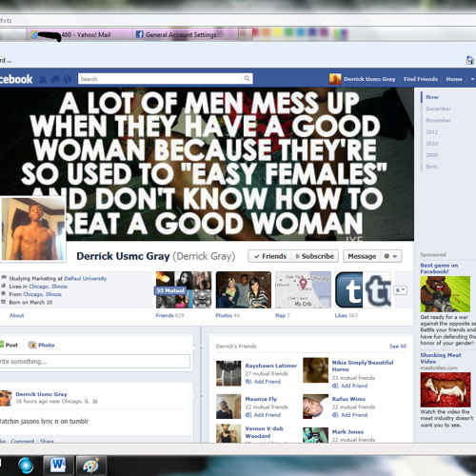Click the search magnifier button
The width and height of the screenshot is (476, 476).
point(247,79)
